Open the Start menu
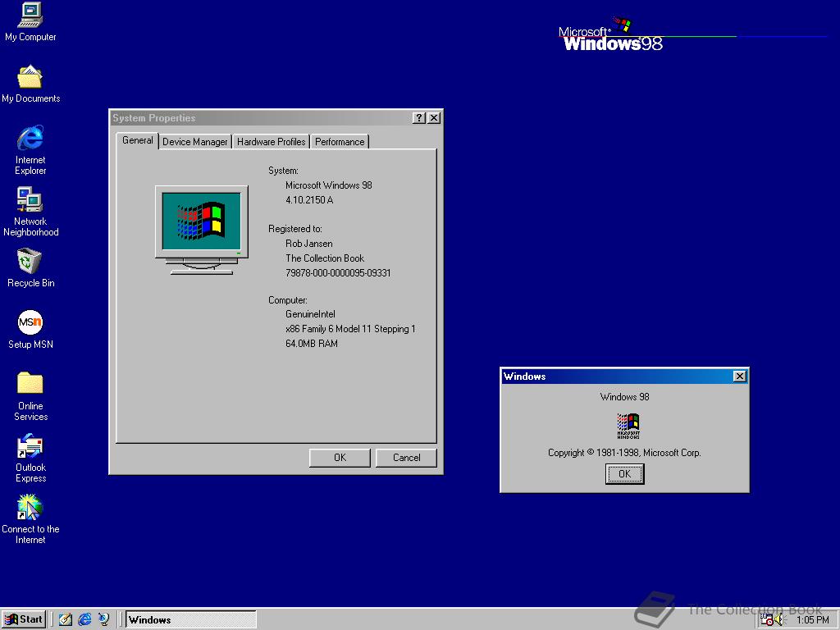 pos(24,619)
